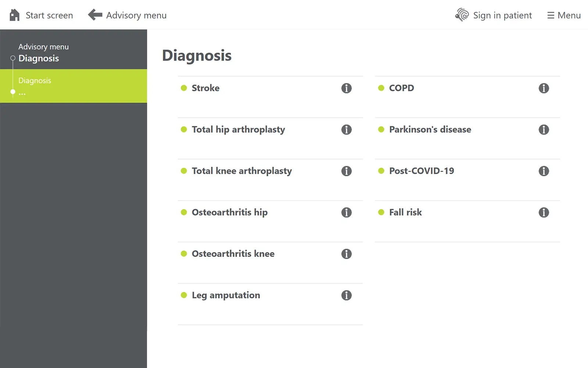Click the COPD info icon
This screenshot has height=368, width=588.
pyautogui.click(x=544, y=88)
